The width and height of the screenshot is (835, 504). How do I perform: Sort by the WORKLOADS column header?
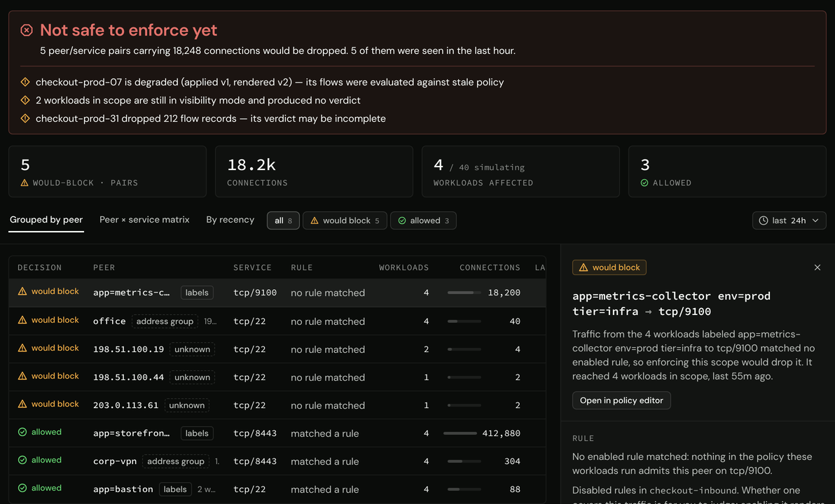pos(403,267)
